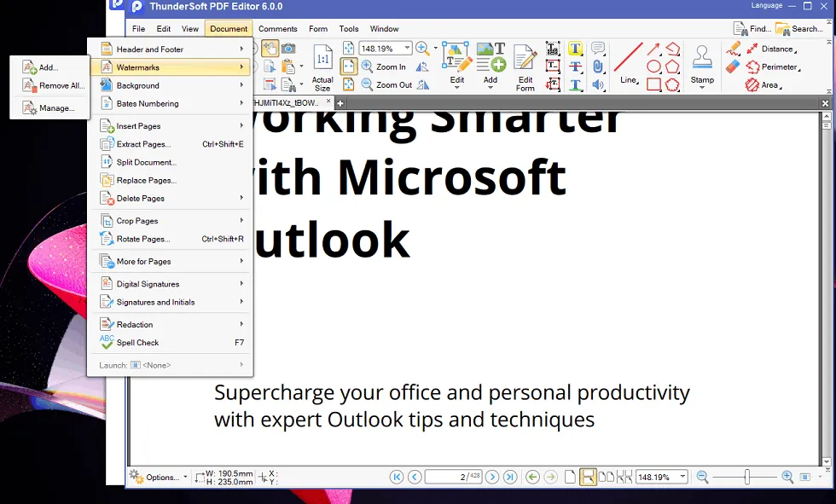Choose Add... from the Watermarks submenu
Viewport: 836px width, 504px height.
click(48, 67)
